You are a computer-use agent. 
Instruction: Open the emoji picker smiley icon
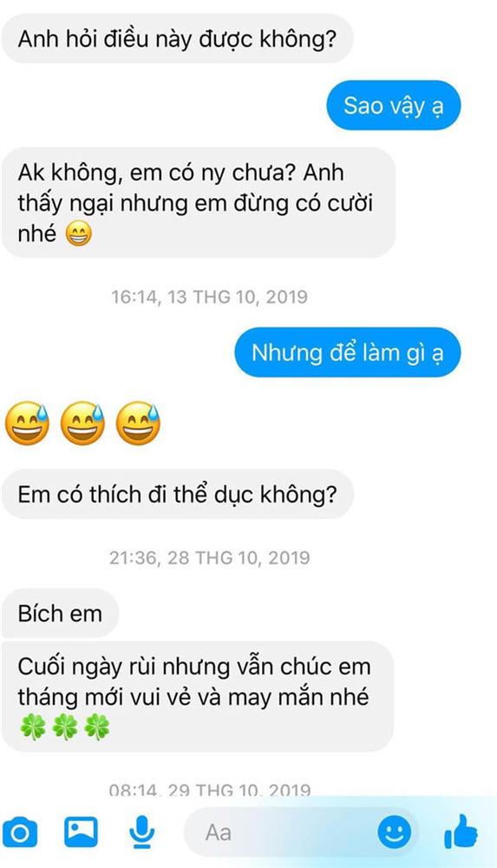pos(395,832)
